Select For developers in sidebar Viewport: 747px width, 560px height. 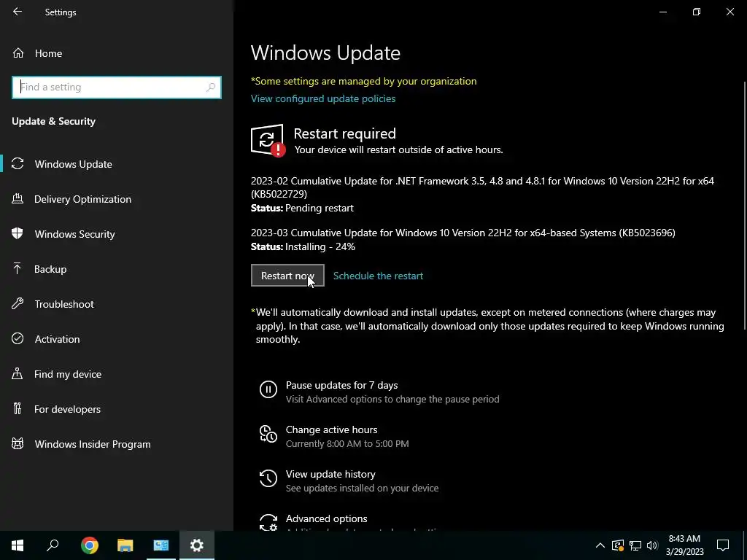117,409
